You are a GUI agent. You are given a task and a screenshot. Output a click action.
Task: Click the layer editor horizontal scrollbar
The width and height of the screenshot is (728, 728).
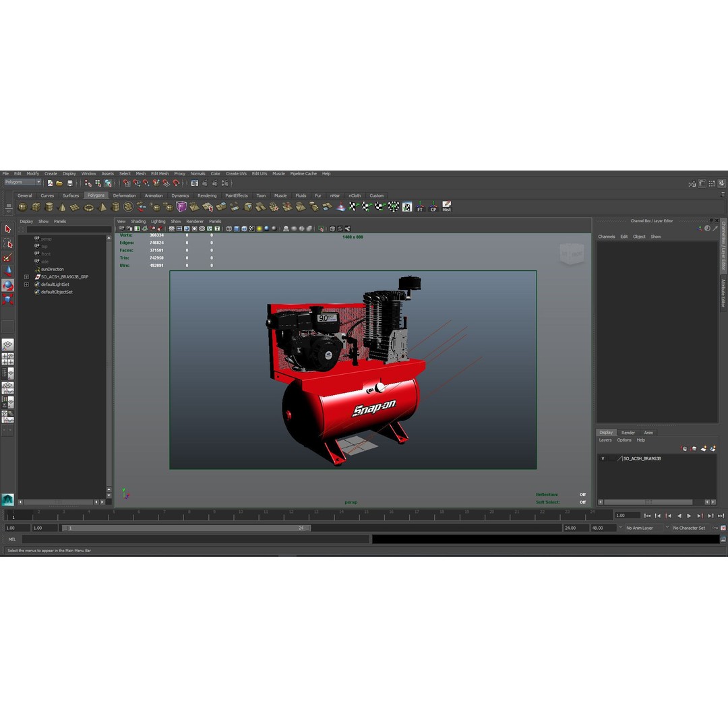click(648, 502)
